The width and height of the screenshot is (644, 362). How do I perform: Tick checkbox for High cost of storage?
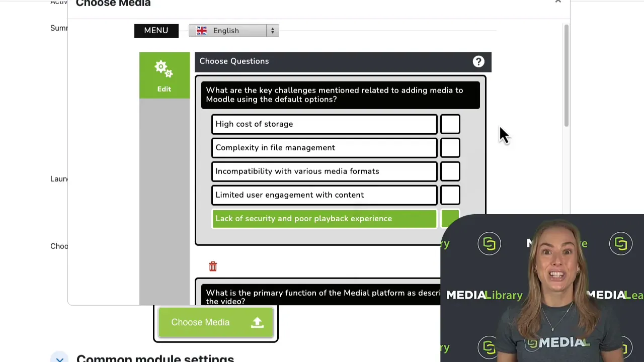coord(450,124)
